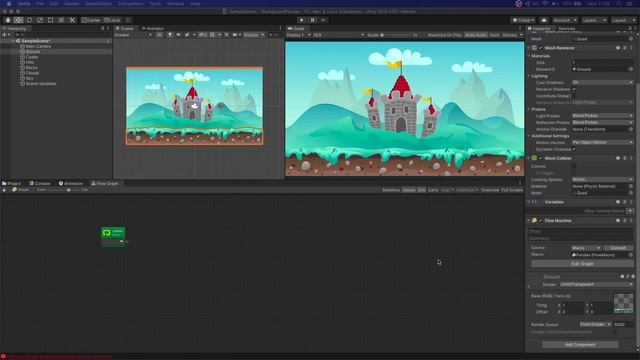Click the tools cross icon in Scene toolbar

click(x=227, y=35)
